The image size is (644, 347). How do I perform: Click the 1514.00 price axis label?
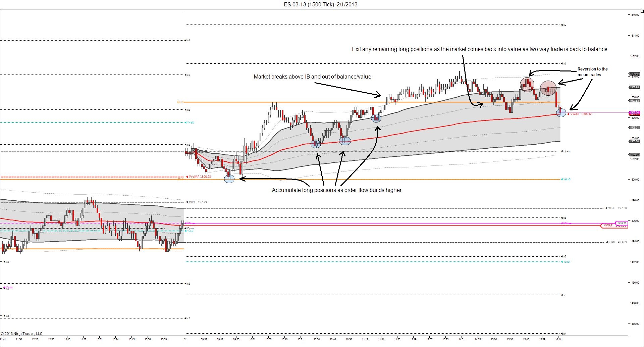(x=635, y=36)
